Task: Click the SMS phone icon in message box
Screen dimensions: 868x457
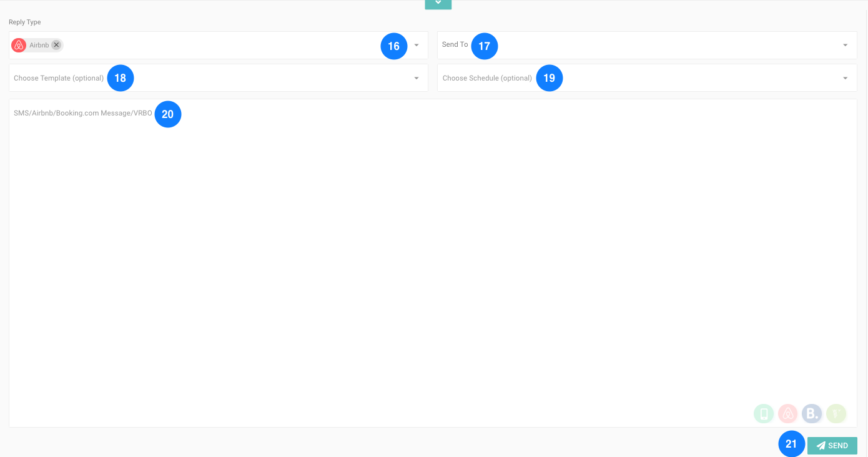Action: click(764, 413)
